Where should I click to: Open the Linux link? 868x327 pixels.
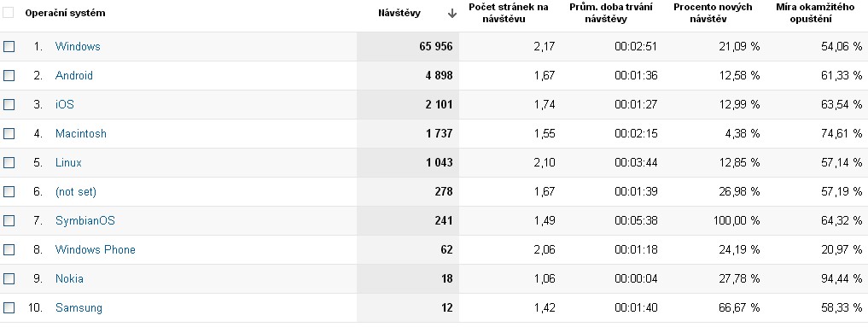point(68,163)
